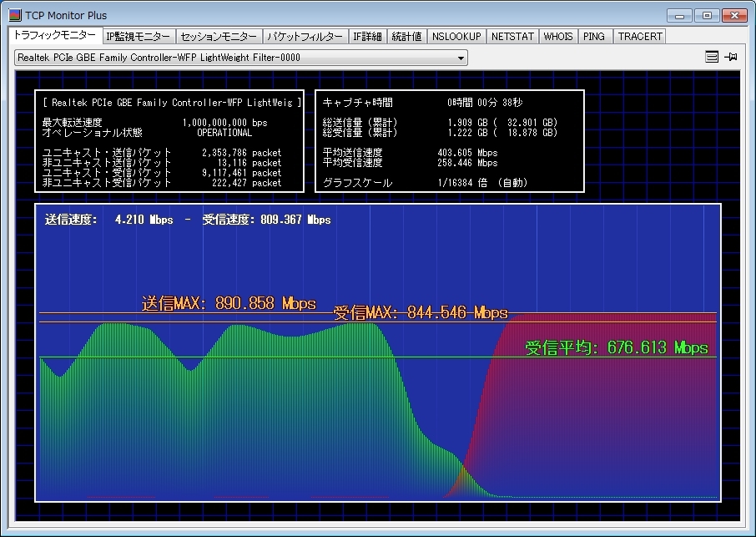The height and width of the screenshot is (537, 756).
Task: Click the 受信平均 676.613 Mbps graph label
Action: pyautogui.click(x=616, y=347)
